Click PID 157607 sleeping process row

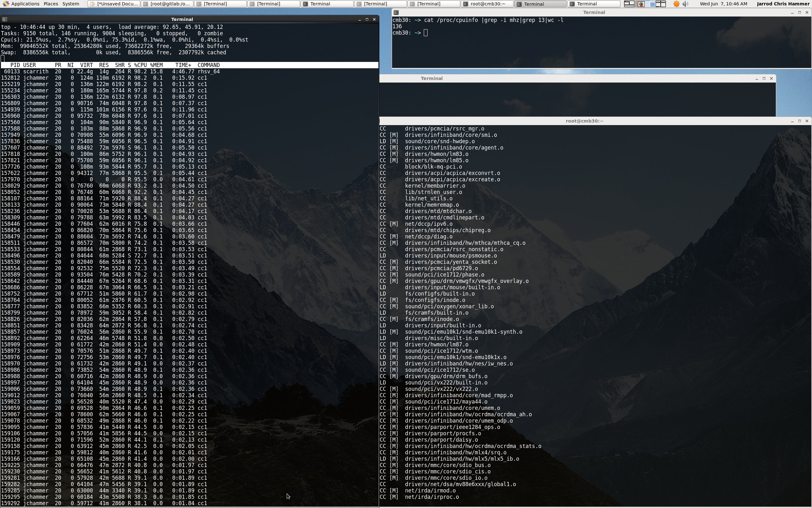[104, 148]
